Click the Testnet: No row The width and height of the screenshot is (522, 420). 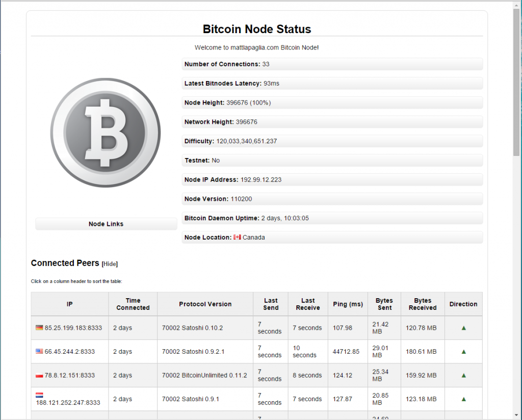[x=332, y=161]
